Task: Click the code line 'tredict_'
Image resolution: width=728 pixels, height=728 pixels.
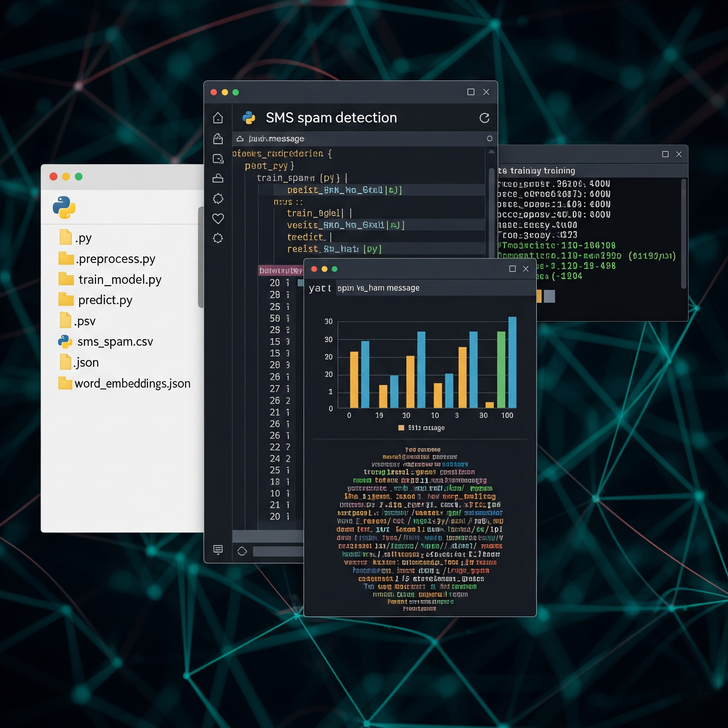Action: (x=309, y=237)
